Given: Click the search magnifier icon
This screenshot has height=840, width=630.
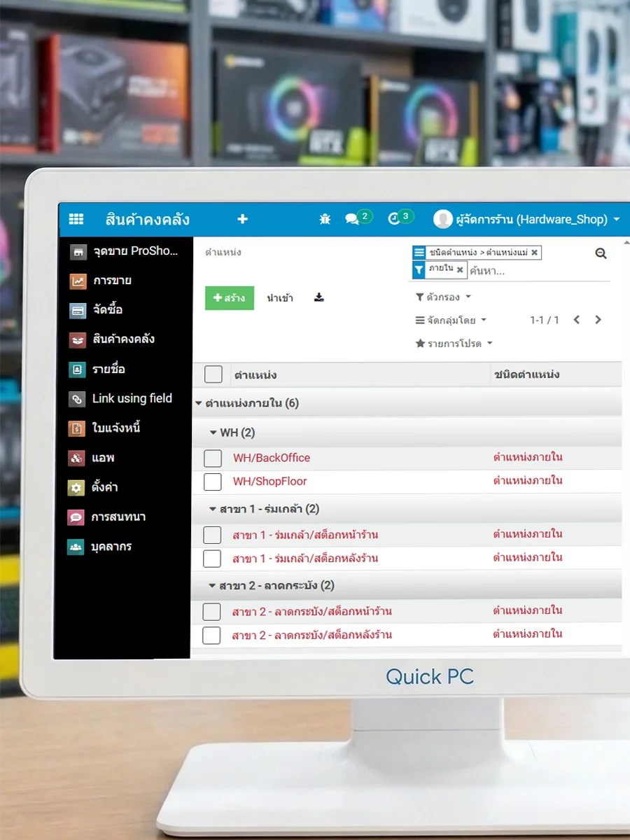Looking at the screenshot, I should [x=601, y=253].
